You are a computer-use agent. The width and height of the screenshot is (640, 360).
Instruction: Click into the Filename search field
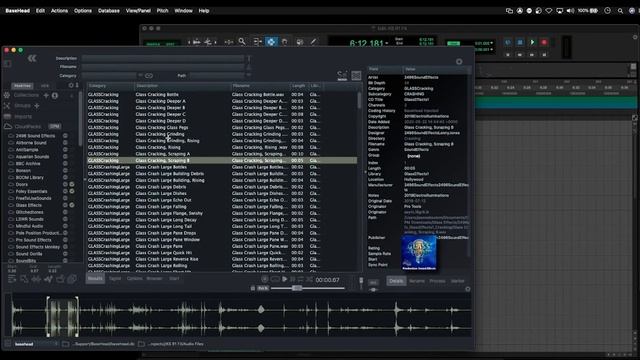pos(163,67)
